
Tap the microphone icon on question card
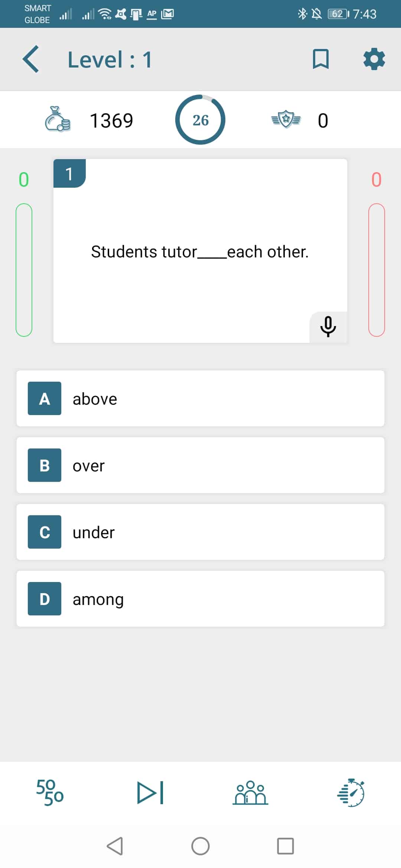(328, 327)
